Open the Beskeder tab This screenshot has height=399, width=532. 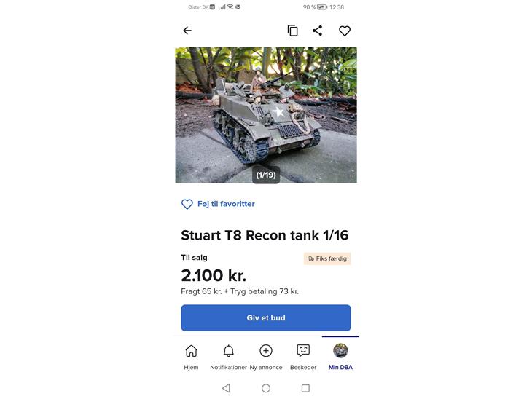tap(303, 357)
